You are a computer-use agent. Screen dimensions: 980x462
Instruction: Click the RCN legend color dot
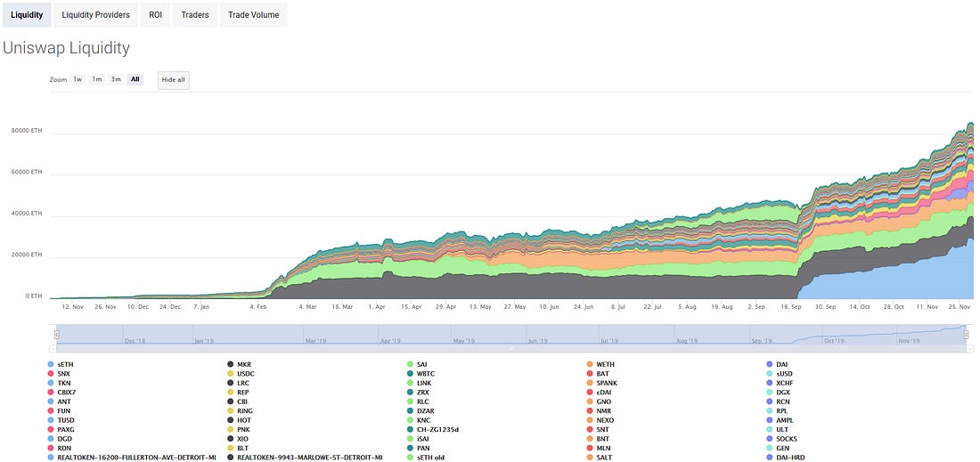click(770, 401)
